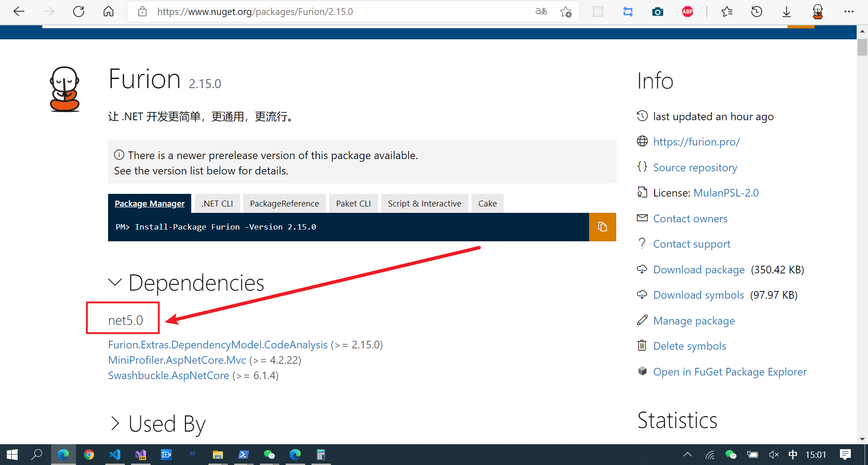Add this page to favorites
The image size is (868, 465).
tap(566, 12)
